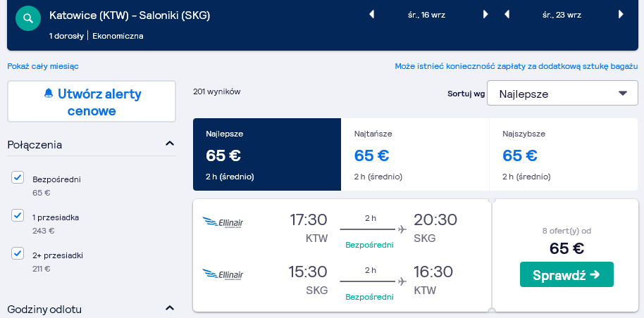Uncheck the Bezpośredni checkbox

coord(18,177)
